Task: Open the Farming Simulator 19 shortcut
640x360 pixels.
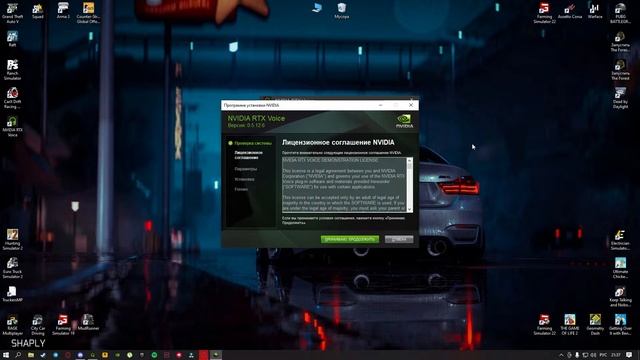Action: (63, 325)
